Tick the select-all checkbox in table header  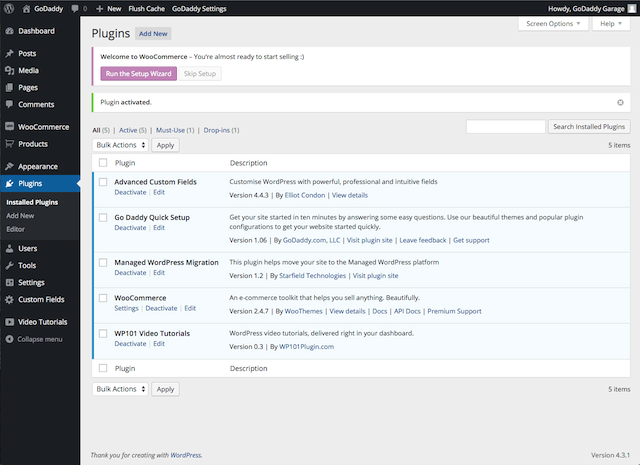click(103, 163)
